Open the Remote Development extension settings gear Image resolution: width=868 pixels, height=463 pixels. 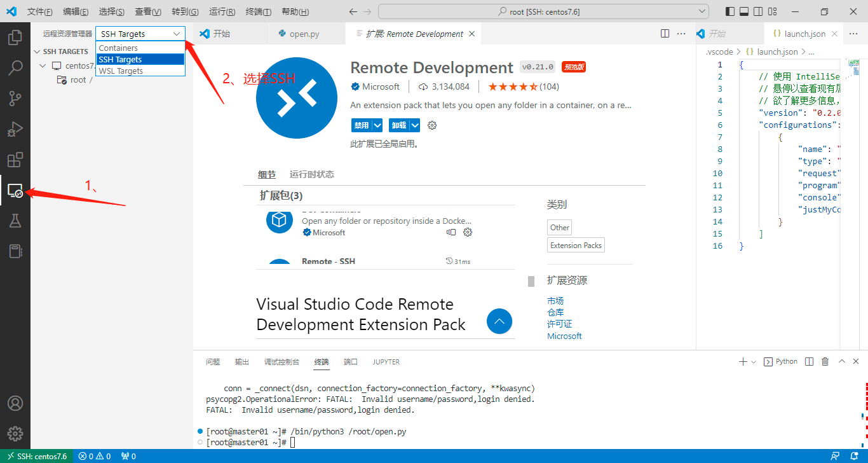(432, 125)
